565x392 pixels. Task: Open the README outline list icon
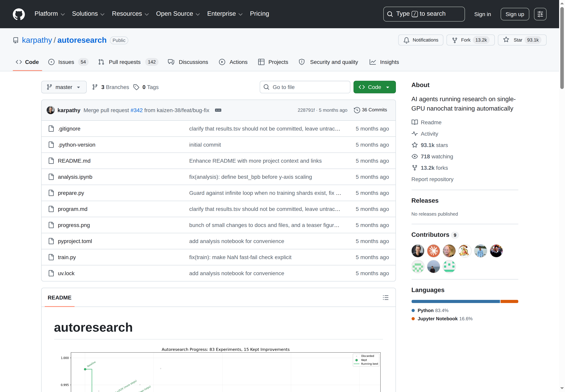point(385,298)
